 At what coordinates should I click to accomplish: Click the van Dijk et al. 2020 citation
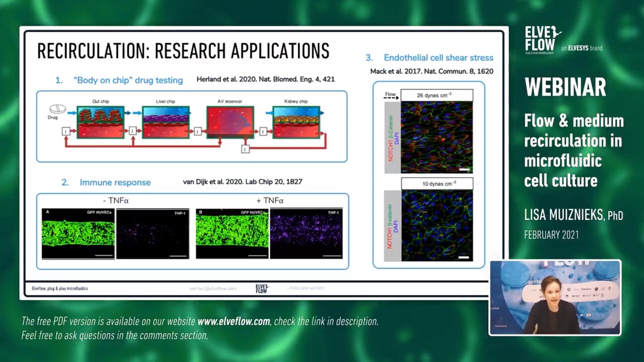coord(243,182)
